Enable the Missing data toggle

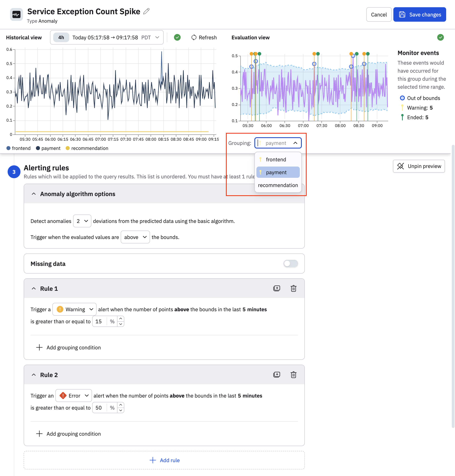click(x=291, y=263)
